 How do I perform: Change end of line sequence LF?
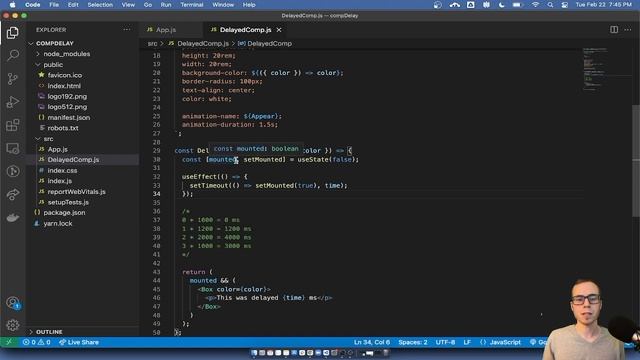click(467, 342)
